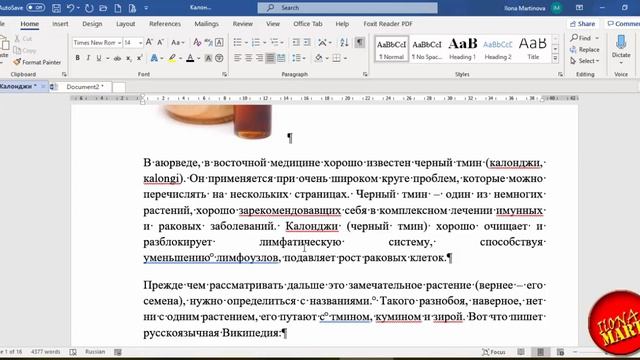Click the New document icon in quick access
Viewport: 640px width, 360px height.
(x=118, y=8)
